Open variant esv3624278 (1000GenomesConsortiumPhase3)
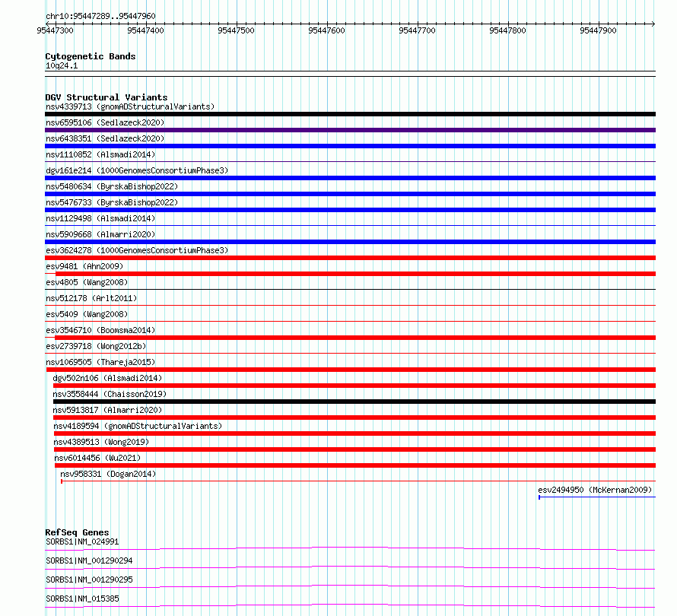677x616 pixels. coord(137,250)
